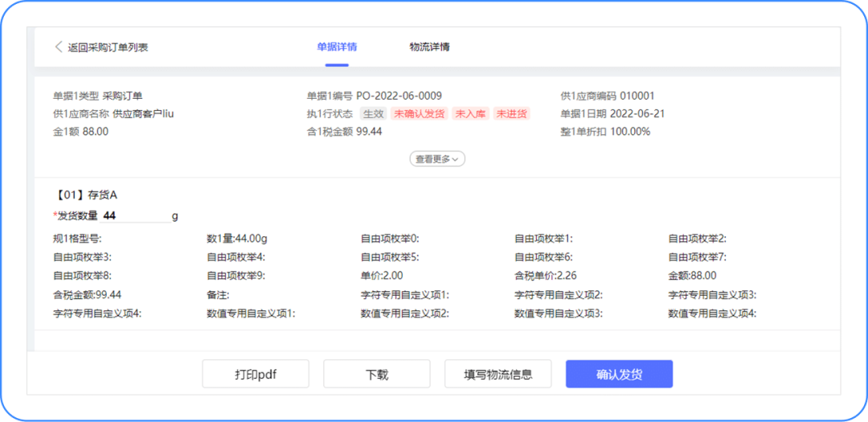
Task: Click the 备注: label
Action: tap(218, 294)
